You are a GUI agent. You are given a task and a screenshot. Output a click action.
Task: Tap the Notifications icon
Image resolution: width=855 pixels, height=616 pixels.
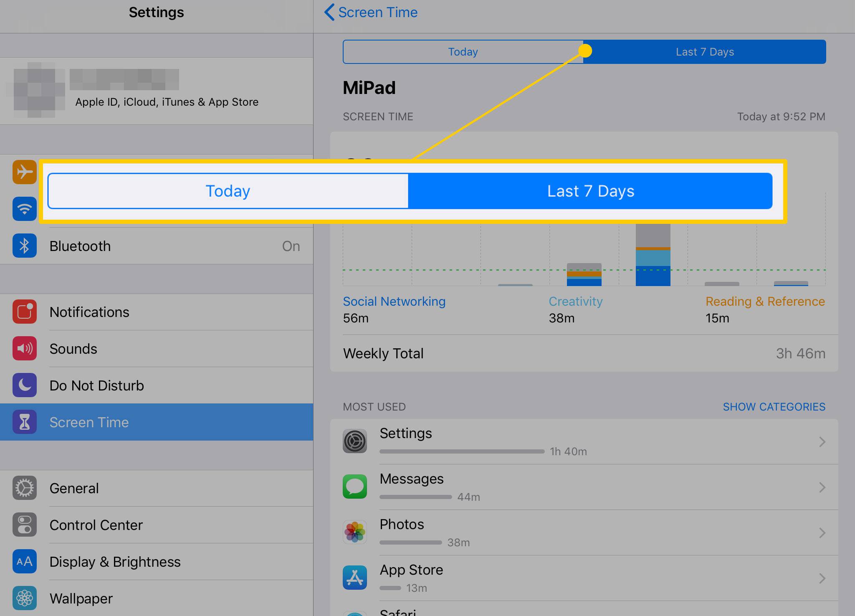point(25,312)
